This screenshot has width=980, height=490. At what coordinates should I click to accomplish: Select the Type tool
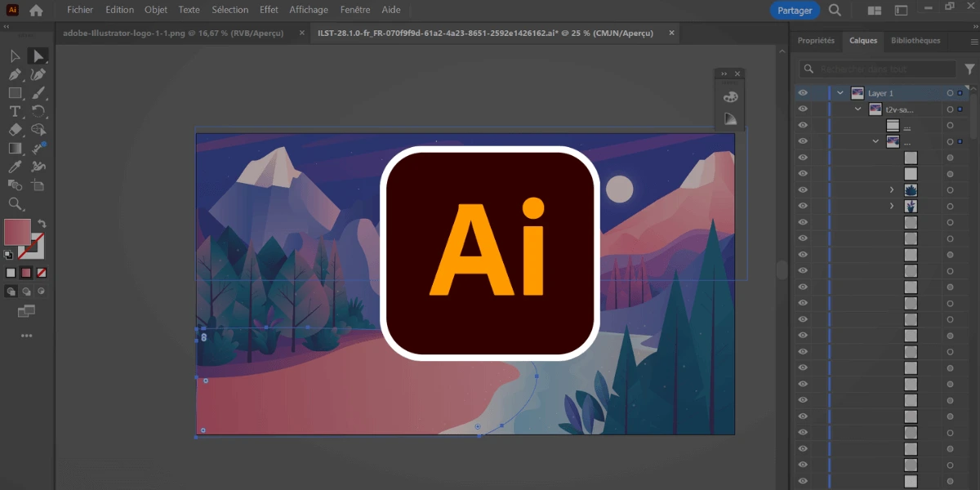coord(15,111)
